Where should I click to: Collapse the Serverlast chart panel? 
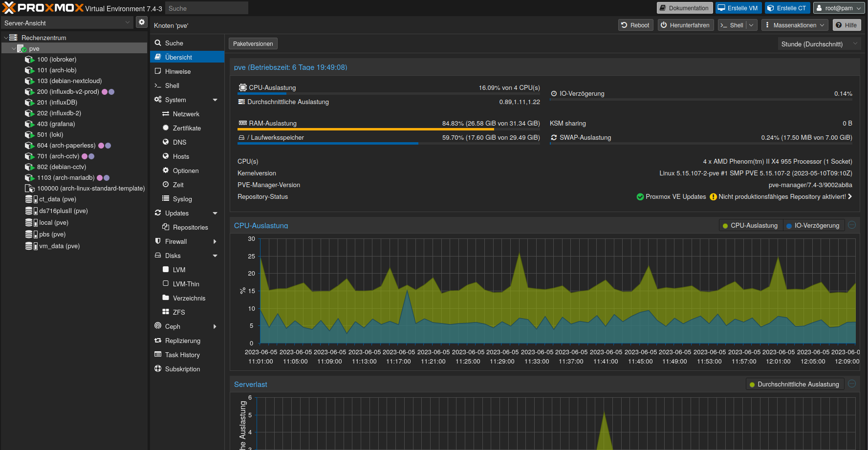[852, 384]
